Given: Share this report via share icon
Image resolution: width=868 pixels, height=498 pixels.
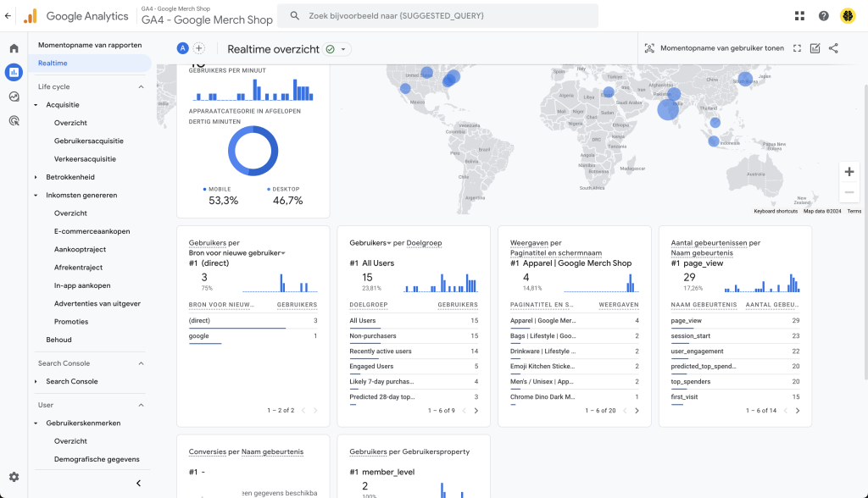Looking at the screenshot, I should 833,48.
